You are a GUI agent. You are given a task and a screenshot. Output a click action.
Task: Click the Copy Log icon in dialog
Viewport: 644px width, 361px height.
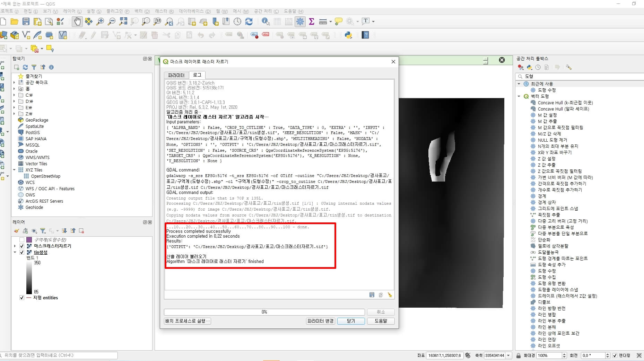[381, 295]
